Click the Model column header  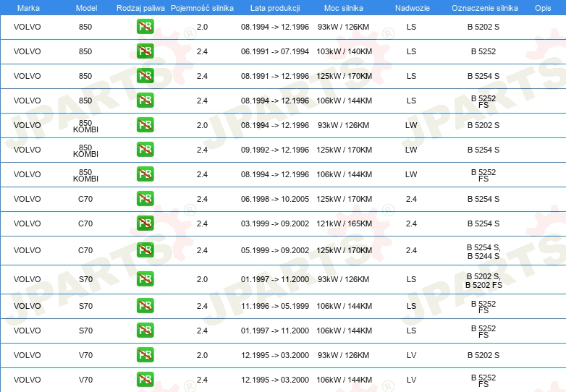pyautogui.click(x=86, y=8)
